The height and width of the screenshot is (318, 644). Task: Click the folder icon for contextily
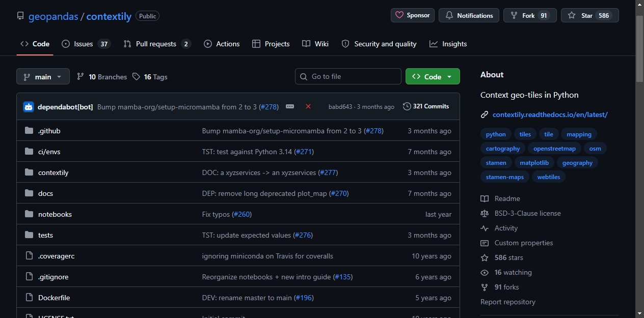29,172
